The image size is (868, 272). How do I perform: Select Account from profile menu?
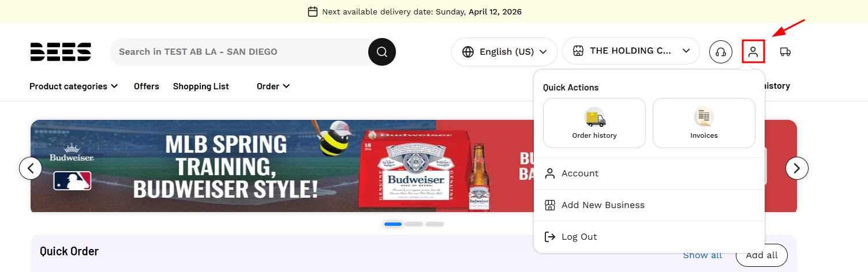pyautogui.click(x=649, y=173)
